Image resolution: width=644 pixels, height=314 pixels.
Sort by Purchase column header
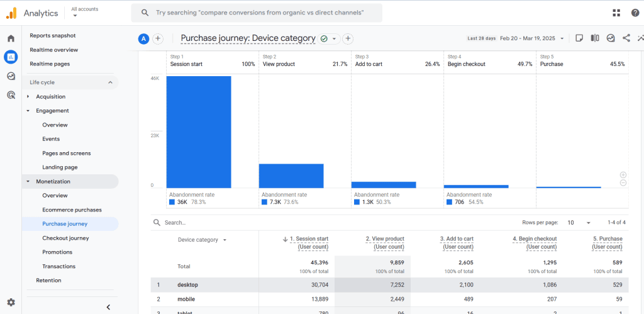tap(607, 243)
